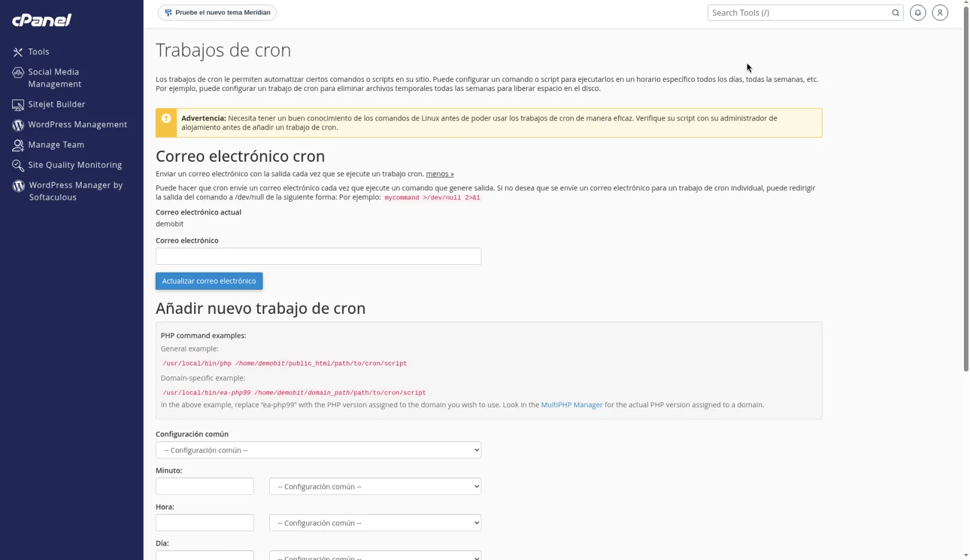Click Actualizar correo electrónico button
This screenshot has height=560, width=970.
coord(209,281)
